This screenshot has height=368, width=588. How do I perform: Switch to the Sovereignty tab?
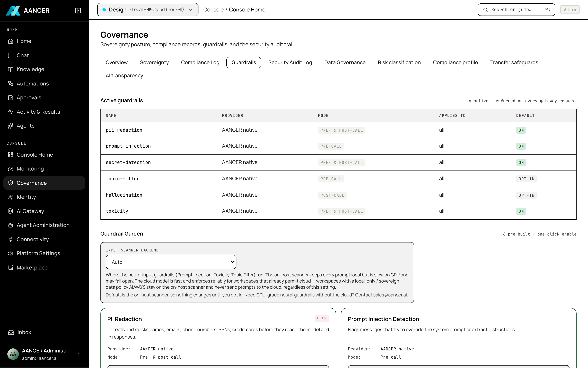pos(154,63)
